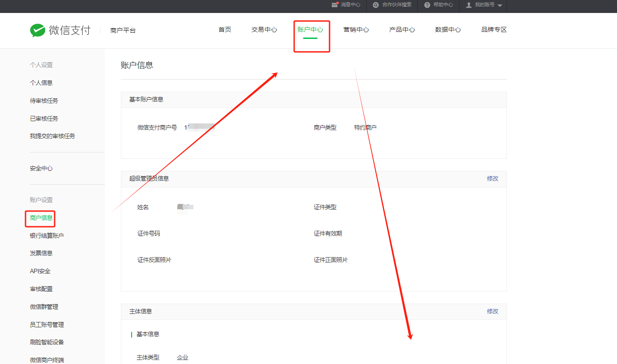617x364 pixels.
Task: Open 员工账号管理 in the sidebar
Action: 47,325
